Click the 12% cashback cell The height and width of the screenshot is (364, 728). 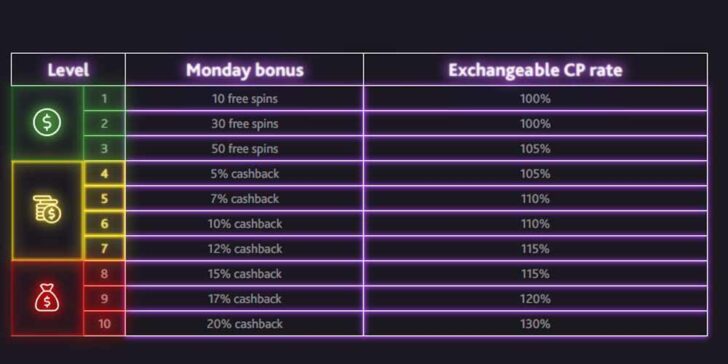click(x=245, y=248)
